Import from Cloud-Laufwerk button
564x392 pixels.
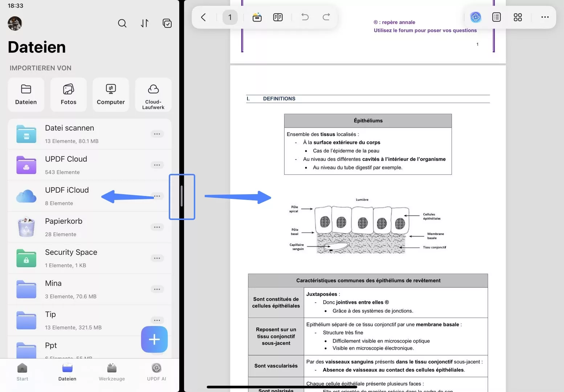click(x=153, y=94)
